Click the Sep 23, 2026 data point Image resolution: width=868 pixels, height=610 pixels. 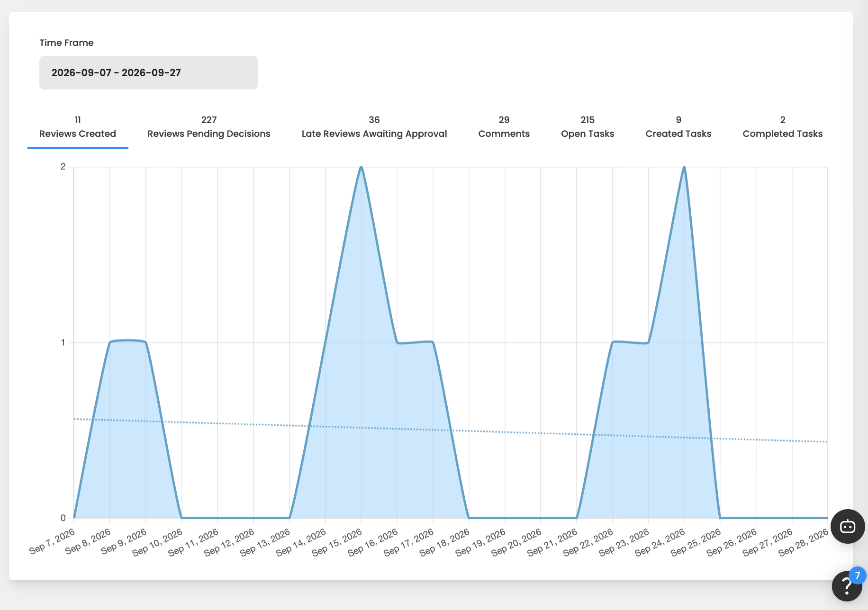pos(648,342)
